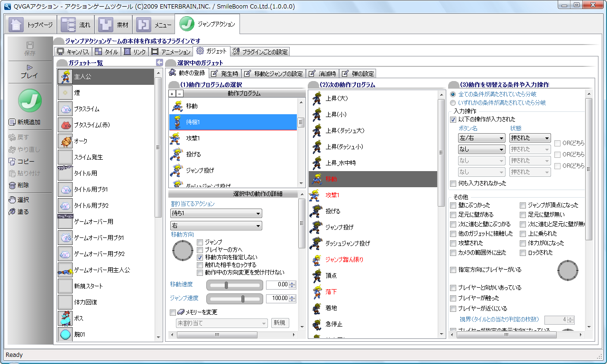Select 投げる sprite in motion program list

[177, 155]
